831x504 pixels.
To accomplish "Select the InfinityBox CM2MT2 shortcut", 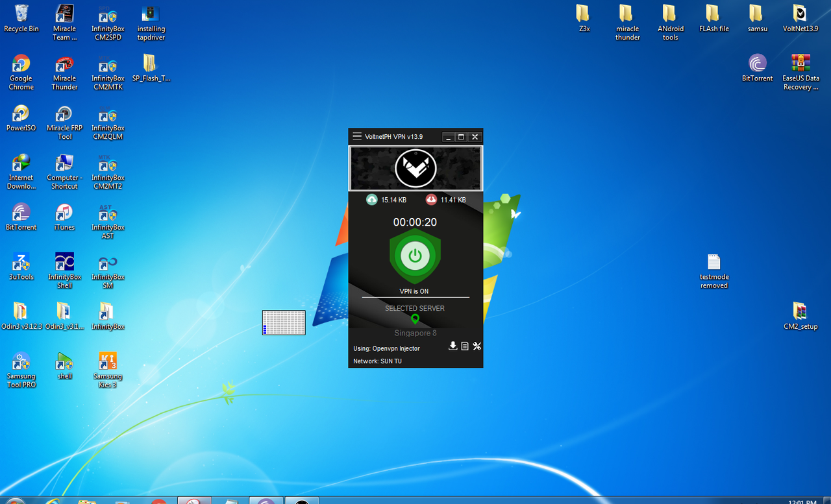I will (x=108, y=171).
